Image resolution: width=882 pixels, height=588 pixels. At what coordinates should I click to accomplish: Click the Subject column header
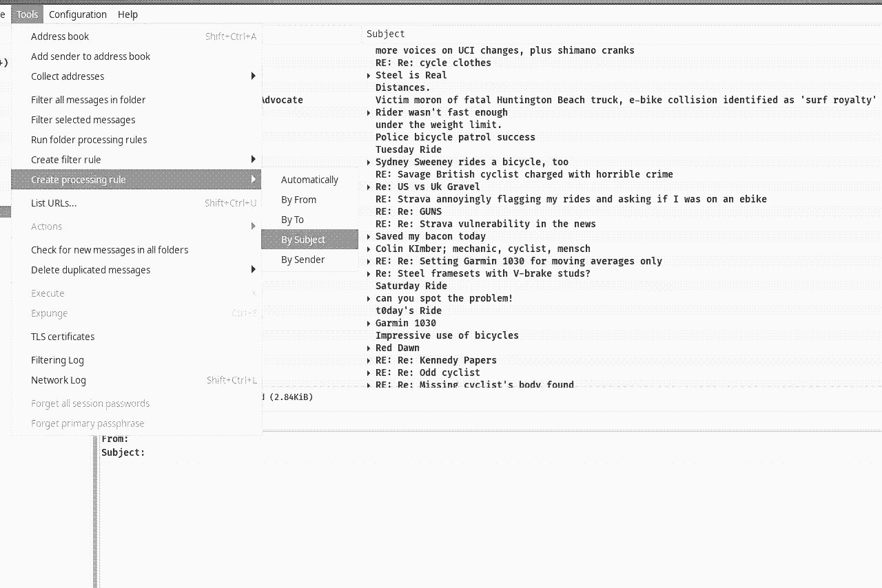[x=386, y=34]
